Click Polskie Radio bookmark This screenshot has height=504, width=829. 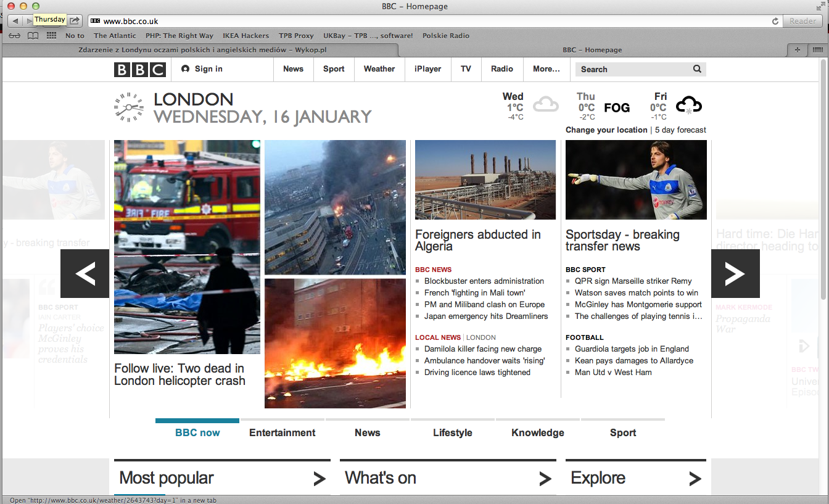tap(446, 36)
